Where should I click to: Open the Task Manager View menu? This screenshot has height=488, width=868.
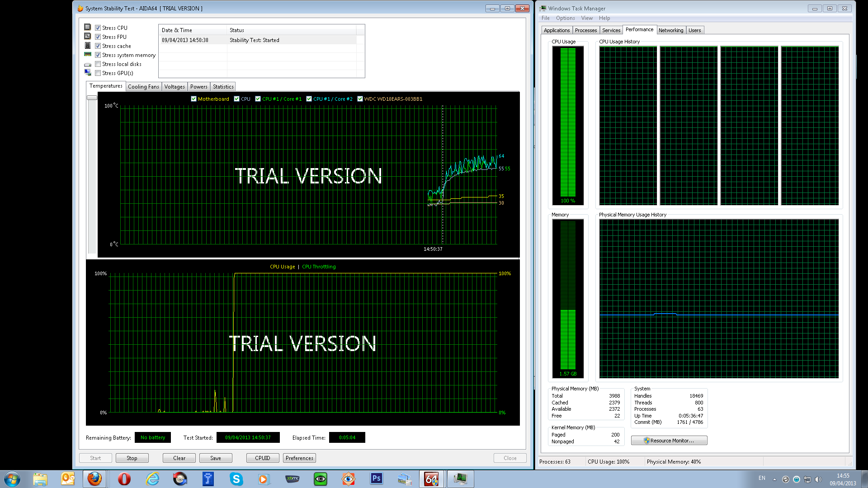pyautogui.click(x=587, y=18)
